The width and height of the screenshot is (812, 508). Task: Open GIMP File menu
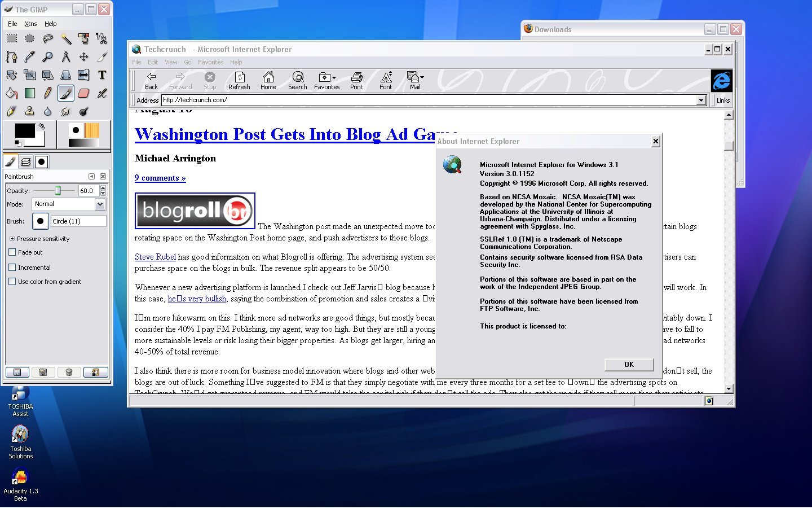click(12, 24)
